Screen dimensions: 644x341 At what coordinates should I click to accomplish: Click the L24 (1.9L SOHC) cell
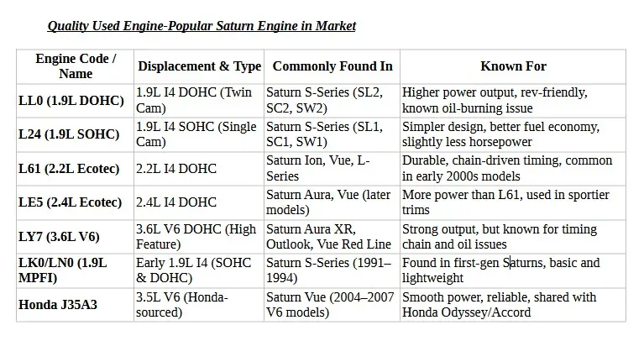71,134
